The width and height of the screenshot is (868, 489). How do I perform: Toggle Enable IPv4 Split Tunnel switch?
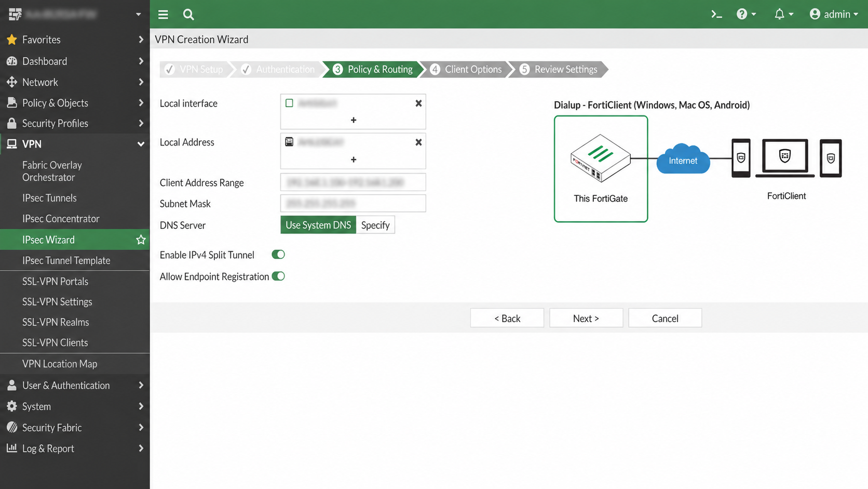click(x=278, y=255)
